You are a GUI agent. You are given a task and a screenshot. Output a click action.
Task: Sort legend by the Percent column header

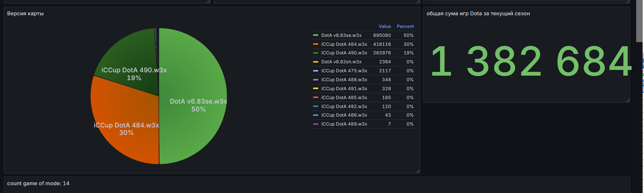coord(405,26)
